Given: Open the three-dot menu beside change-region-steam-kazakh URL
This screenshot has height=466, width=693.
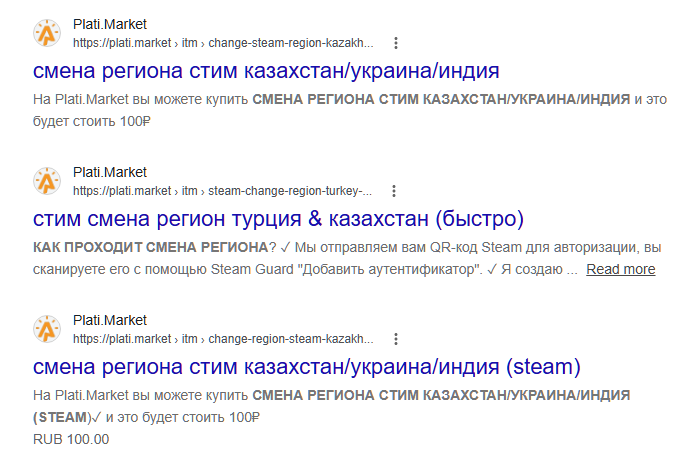Looking at the screenshot, I should click(396, 339).
